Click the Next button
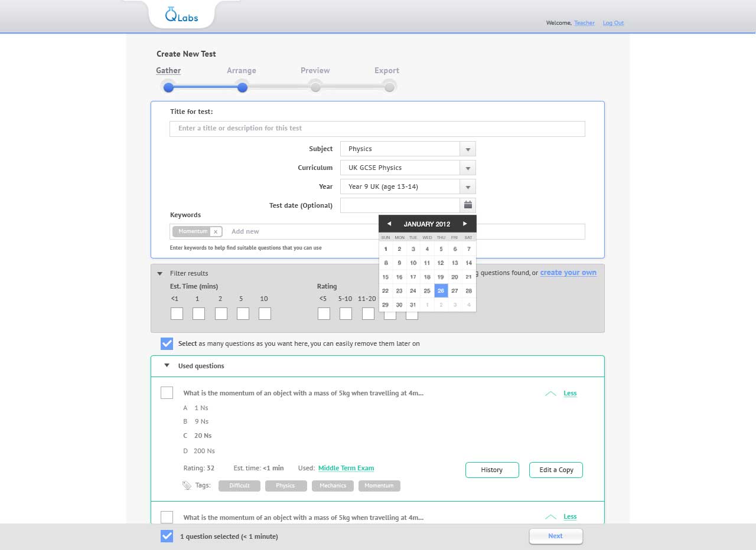The height and width of the screenshot is (550, 756). [555, 536]
